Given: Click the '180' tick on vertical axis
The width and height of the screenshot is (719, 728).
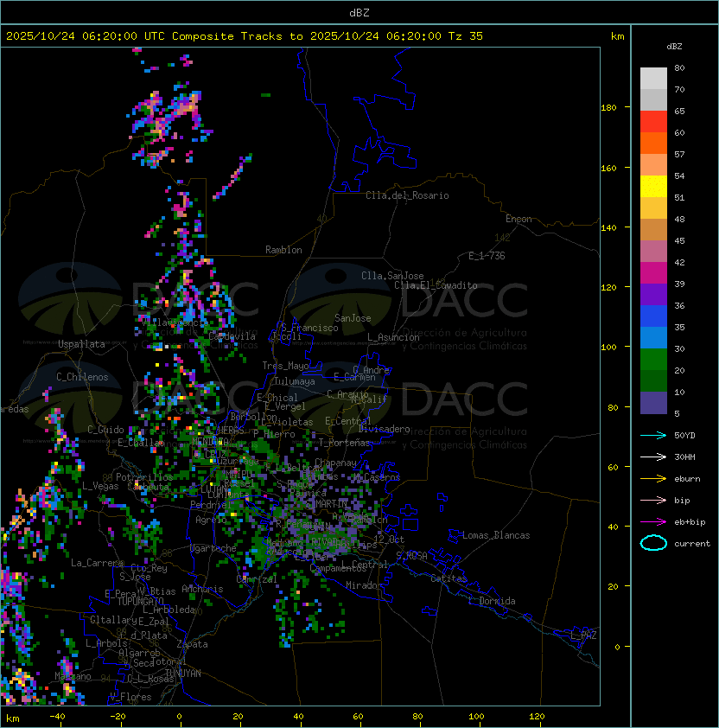Looking at the screenshot, I should [608, 108].
